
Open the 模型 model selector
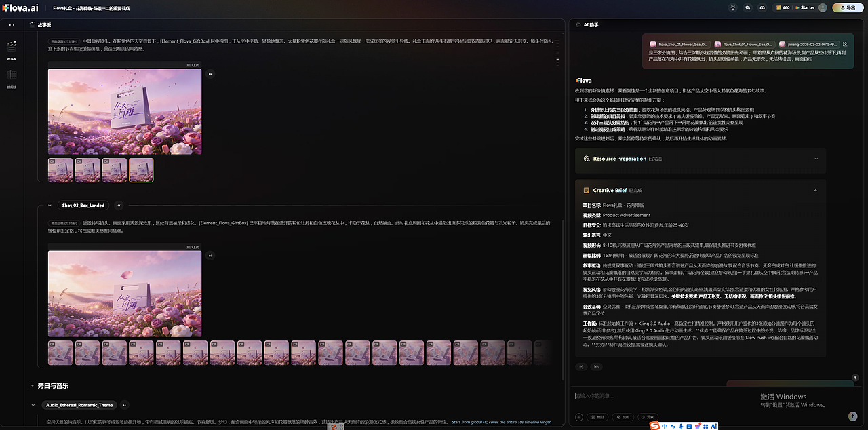[x=597, y=417]
